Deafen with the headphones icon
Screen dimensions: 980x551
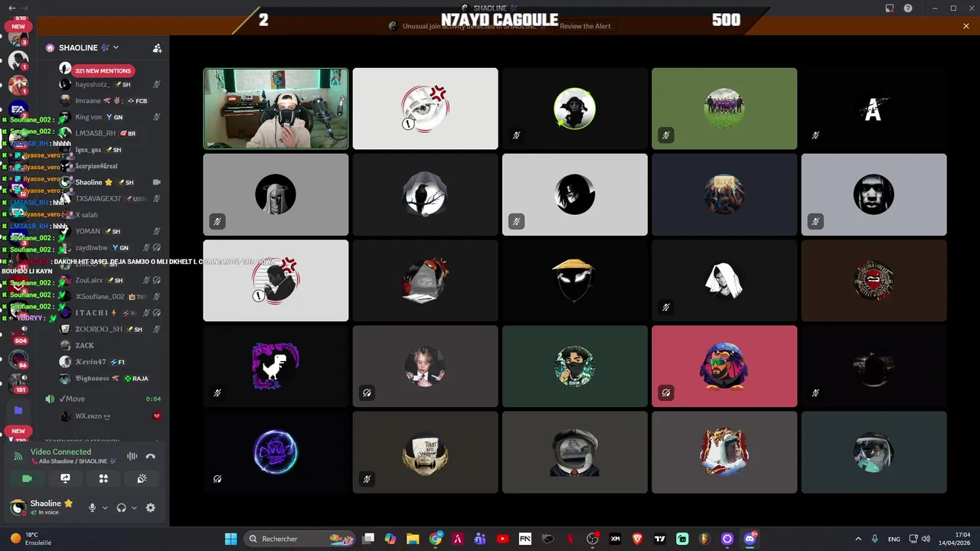(x=121, y=507)
